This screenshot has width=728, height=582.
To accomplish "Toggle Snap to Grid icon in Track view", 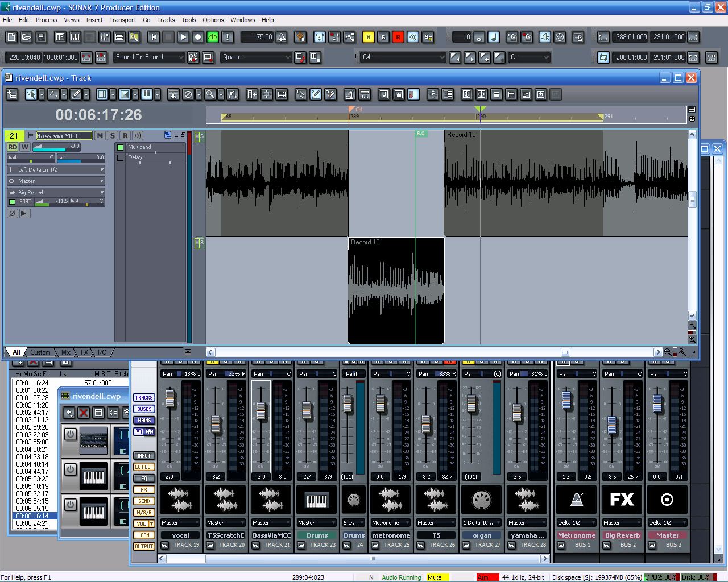I will click(x=102, y=94).
